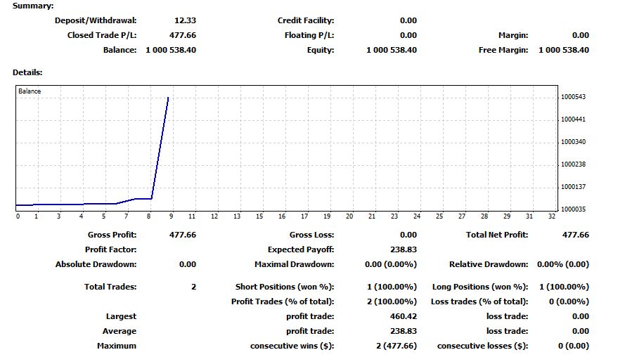Select the consecutive wins value 2 (477.66)
The height and width of the screenshot is (357, 644).
point(397,346)
